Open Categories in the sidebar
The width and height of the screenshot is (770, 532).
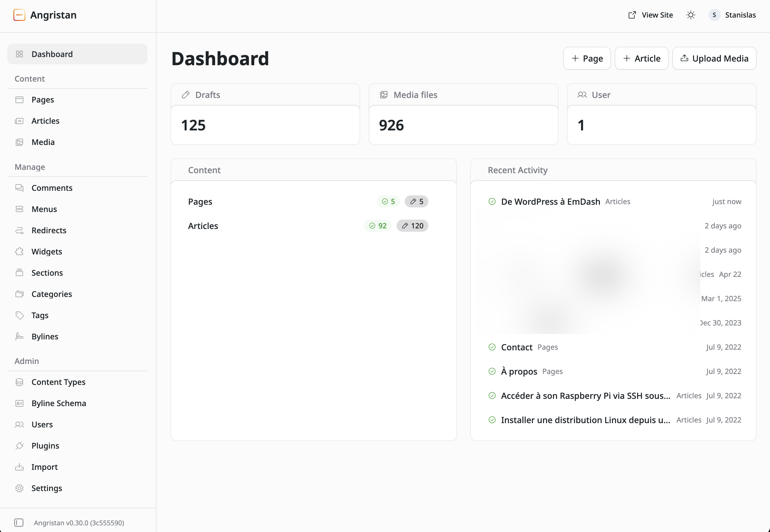tap(77, 294)
